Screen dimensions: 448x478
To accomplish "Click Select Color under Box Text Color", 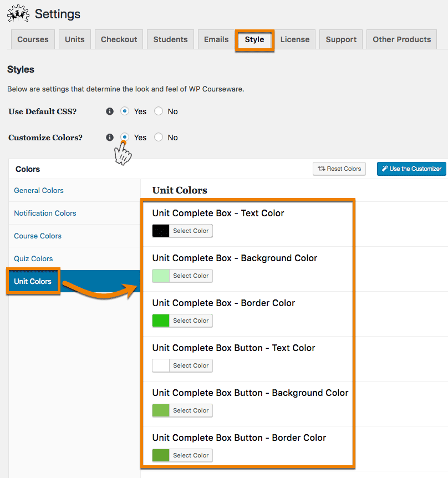I will tap(191, 231).
